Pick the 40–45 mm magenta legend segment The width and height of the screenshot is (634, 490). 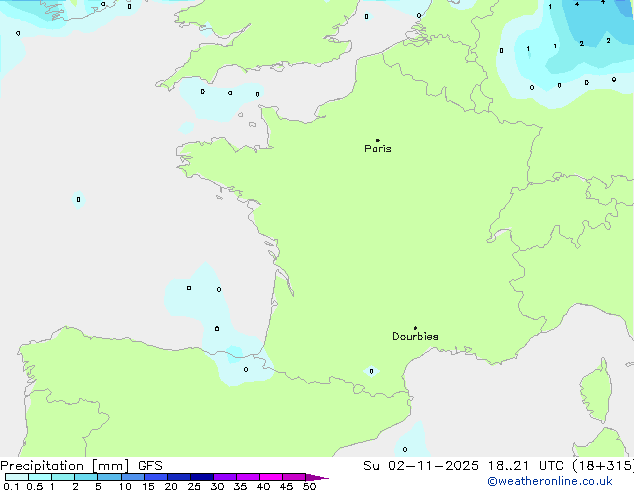[271, 477]
